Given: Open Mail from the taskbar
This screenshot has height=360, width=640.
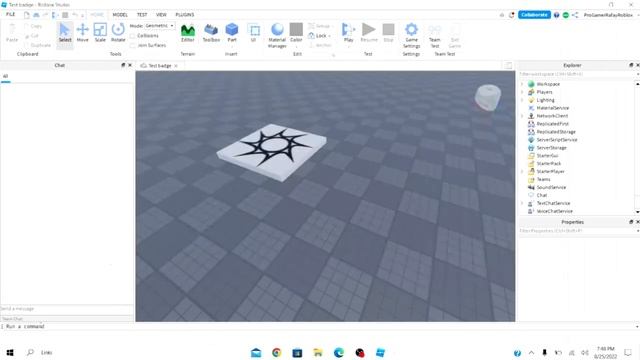Looking at the screenshot, I should [256, 353].
